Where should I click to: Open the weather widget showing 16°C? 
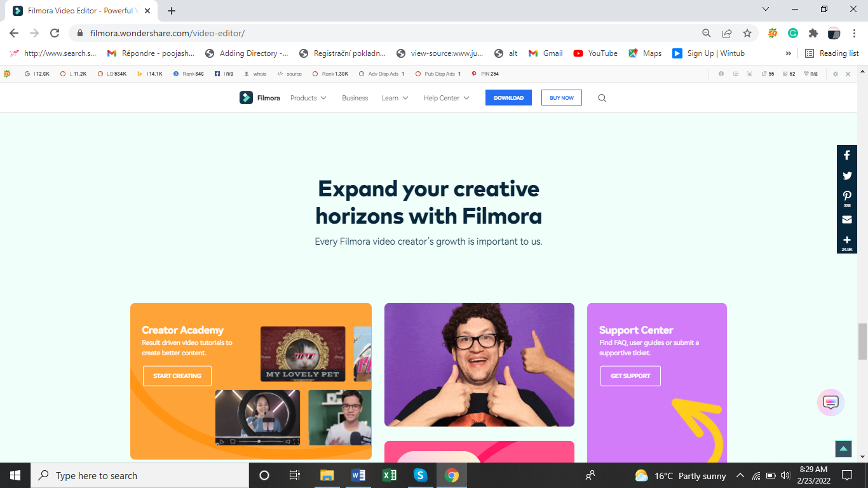[x=680, y=475]
